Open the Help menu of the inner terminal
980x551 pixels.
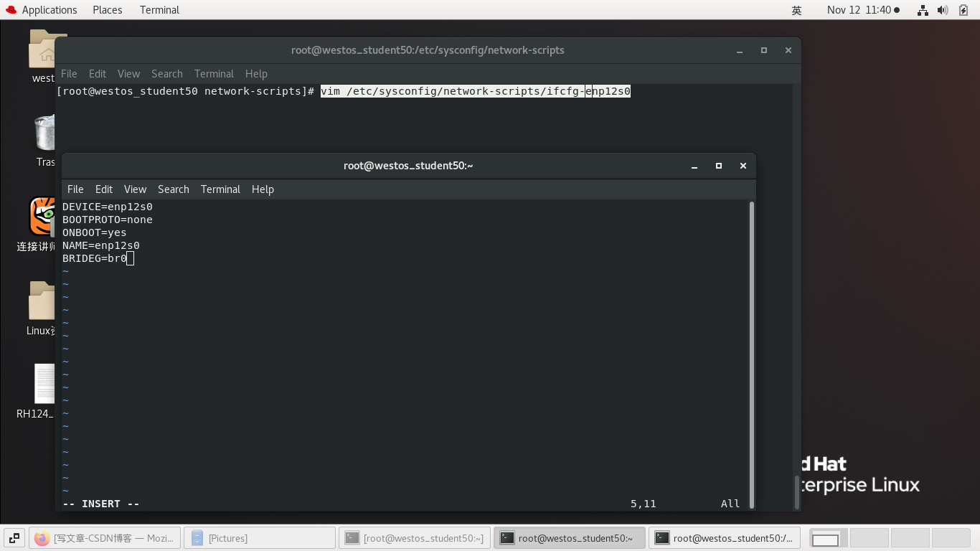pyautogui.click(x=263, y=189)
